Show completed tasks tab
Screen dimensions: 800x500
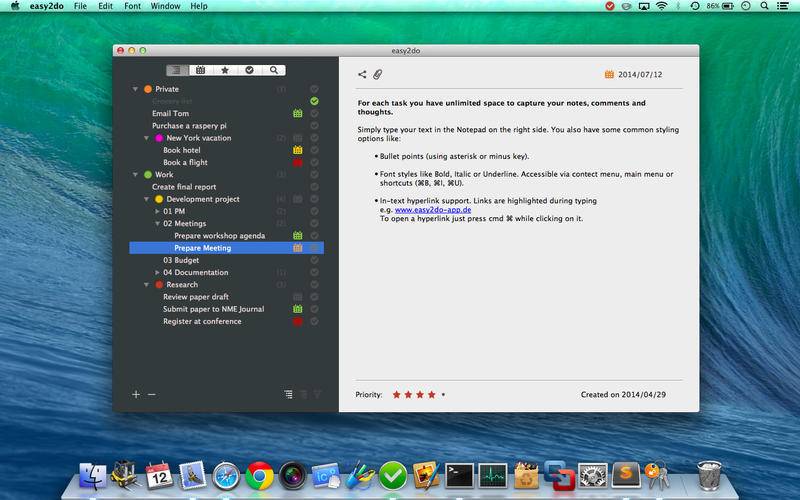[249, 70]
